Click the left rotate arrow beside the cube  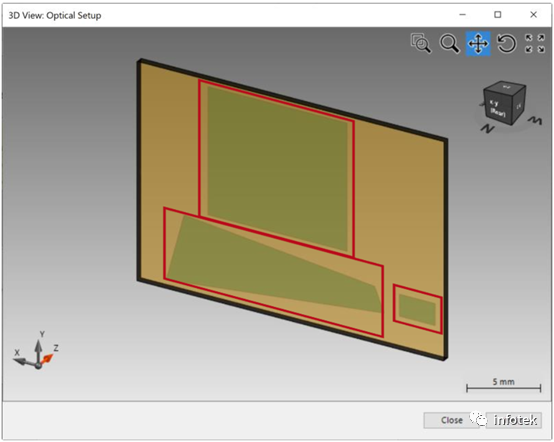pyautogui.click(x=487, y=128)
